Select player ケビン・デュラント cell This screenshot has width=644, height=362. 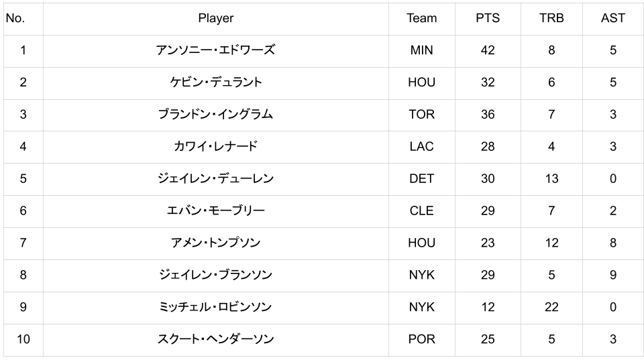[x=215, y=82]
